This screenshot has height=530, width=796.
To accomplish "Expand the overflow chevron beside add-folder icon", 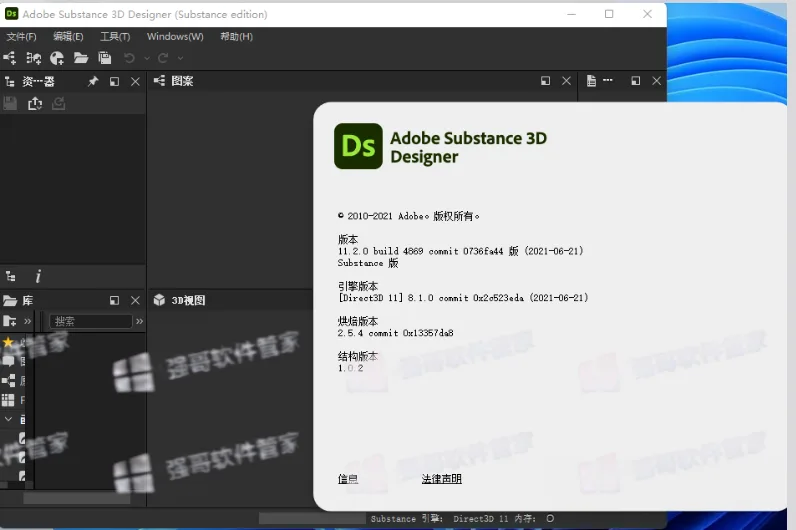I will click(x=27, y=321).
